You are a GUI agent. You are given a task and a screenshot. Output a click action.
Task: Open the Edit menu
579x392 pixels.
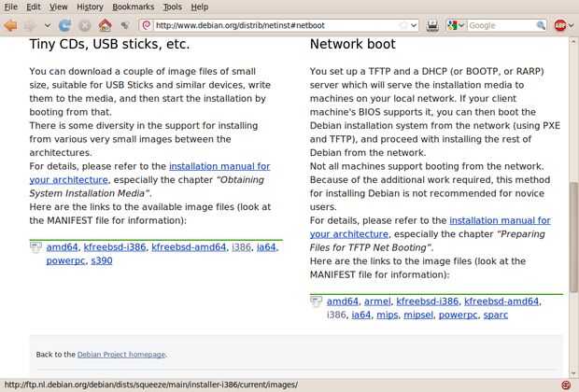click(x=34, y=7)
